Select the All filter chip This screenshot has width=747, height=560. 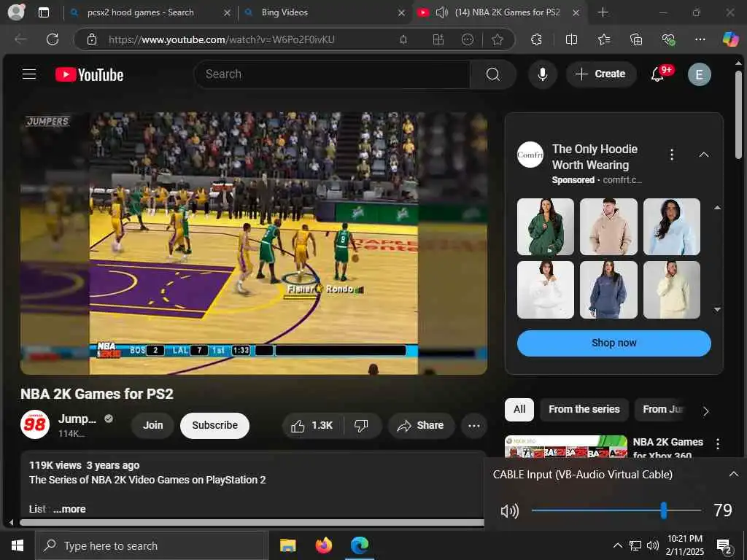click(519, 409)
